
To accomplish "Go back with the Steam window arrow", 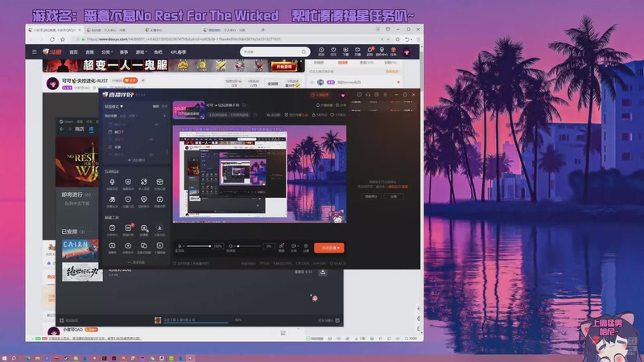I will [62, 129].
